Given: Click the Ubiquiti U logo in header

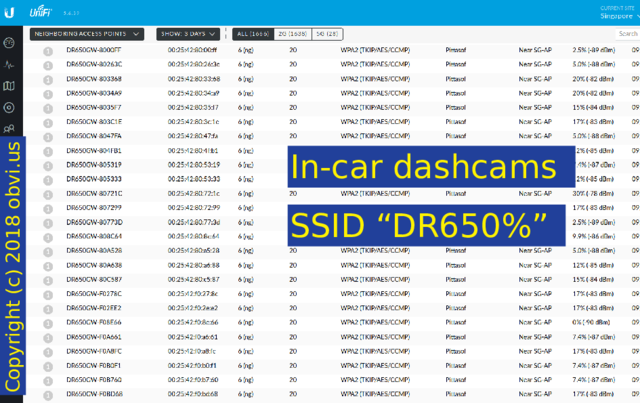Looking at the screenshot, I should (x=9, y=13).
